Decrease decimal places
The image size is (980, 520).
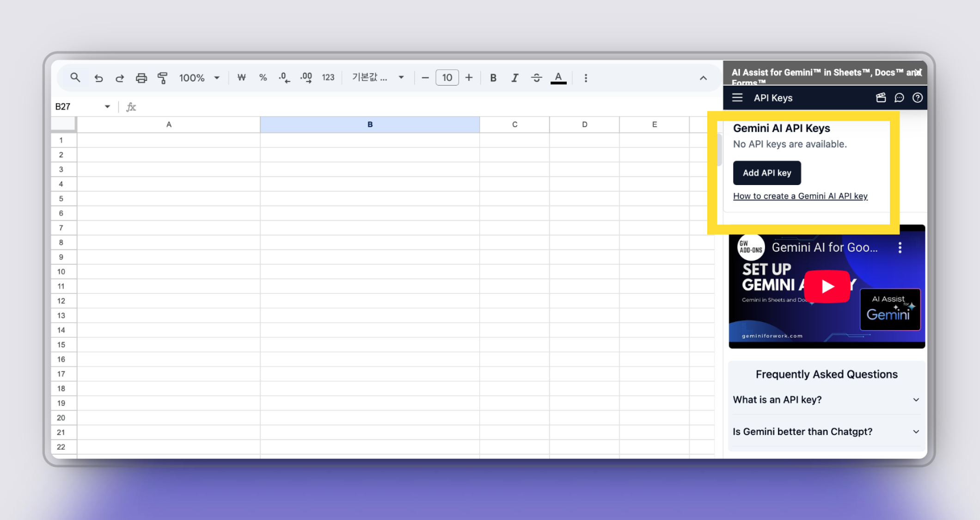click(284, 78)
